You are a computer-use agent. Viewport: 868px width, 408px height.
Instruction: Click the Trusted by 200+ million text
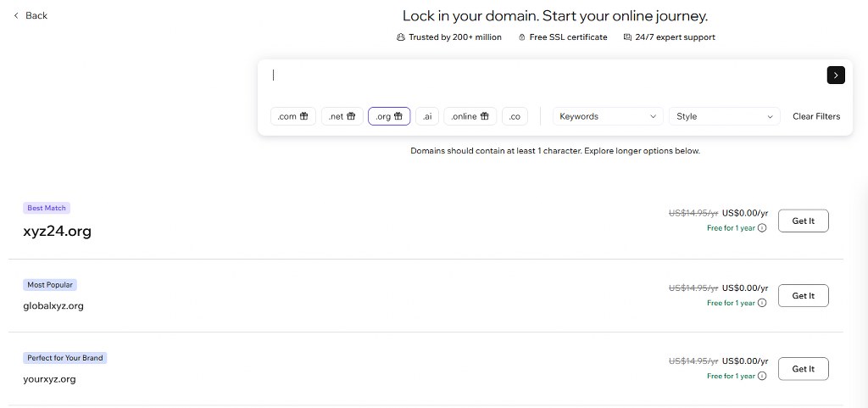click(455, 37)
